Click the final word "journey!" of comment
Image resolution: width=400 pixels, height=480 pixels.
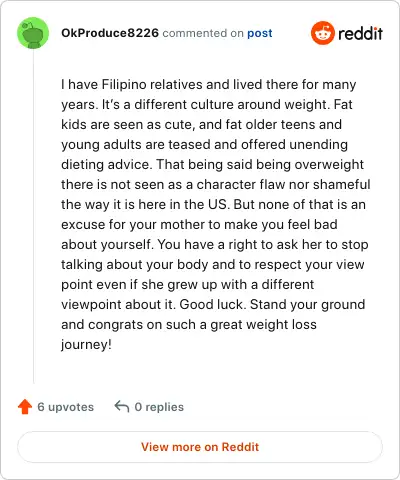tap(86, 345)
